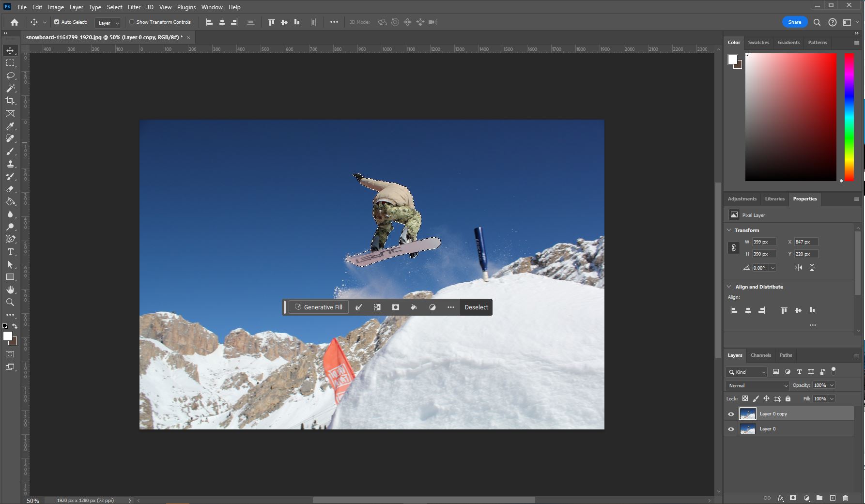Toggle lock transparent pixels

pos(745,398)
